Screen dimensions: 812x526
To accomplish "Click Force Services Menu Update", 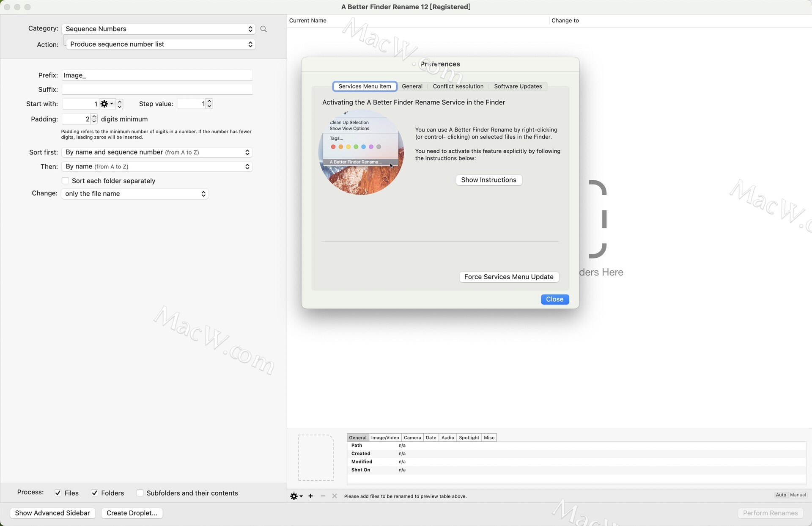I will pos(509,277).
